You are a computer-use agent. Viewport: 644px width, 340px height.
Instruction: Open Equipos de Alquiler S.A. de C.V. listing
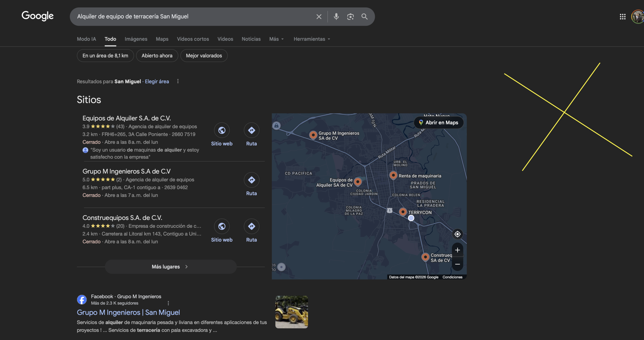(127, 118)
